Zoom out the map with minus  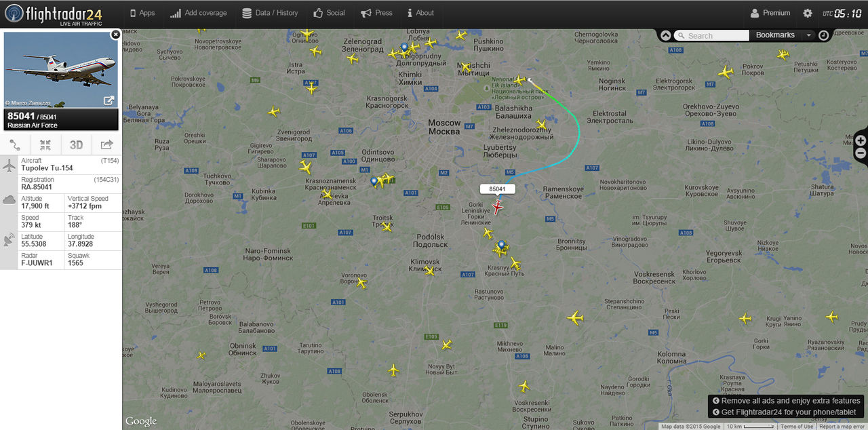861,153
